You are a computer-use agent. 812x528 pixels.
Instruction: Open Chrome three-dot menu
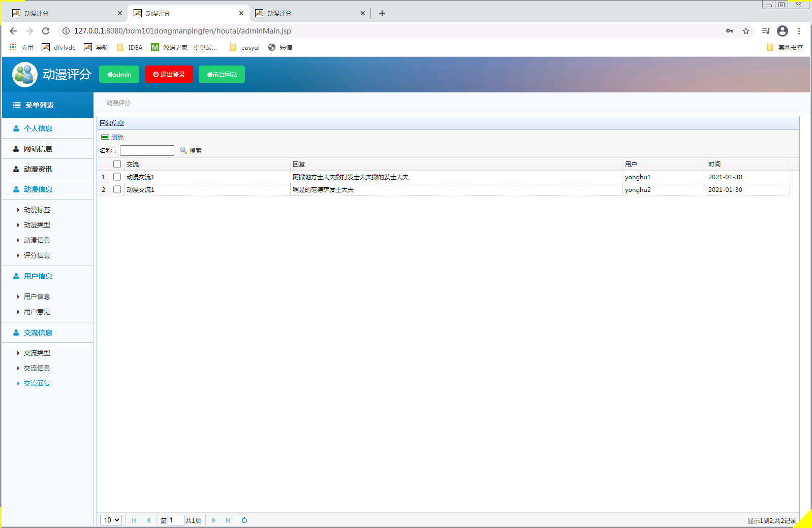(799, 31)
